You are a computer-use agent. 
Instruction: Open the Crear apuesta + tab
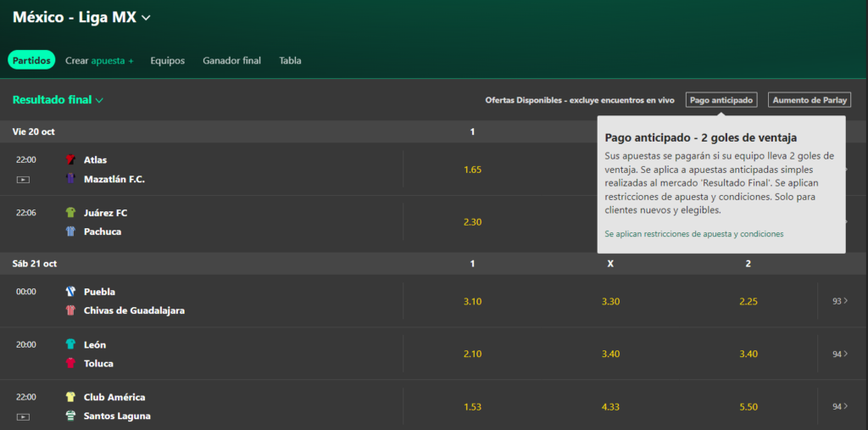point(100,61)
